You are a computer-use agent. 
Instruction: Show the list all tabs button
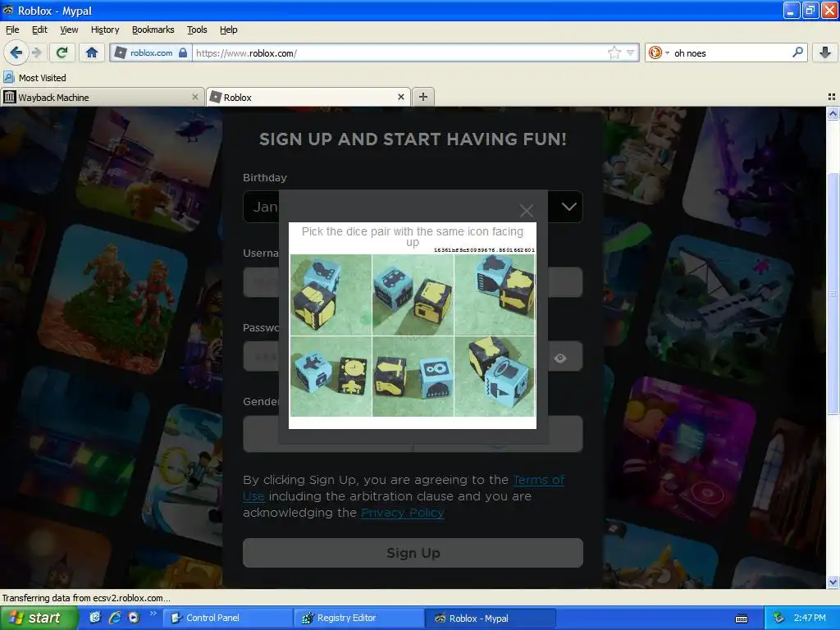tap(832, 97)
